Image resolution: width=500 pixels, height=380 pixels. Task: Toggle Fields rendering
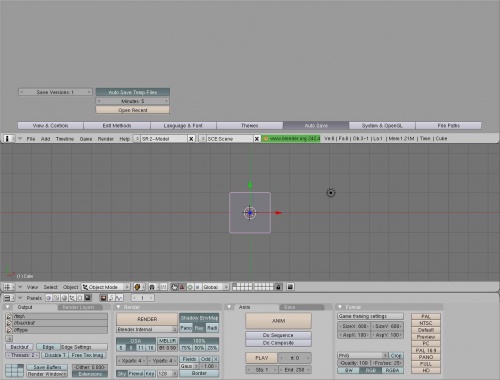[189, 359]
